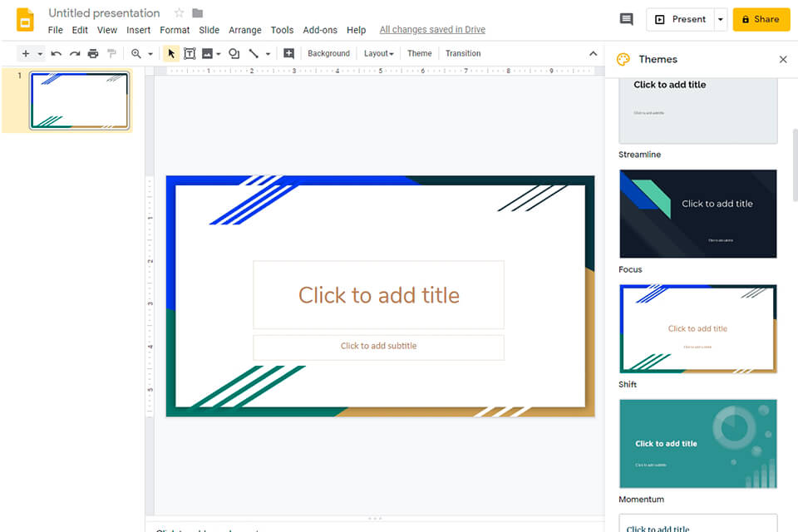Image resolution: width=798 pixels, height=532 pixels.
Task: Choose the Focus theme thumbnail
Action: (x=697, y=214)
